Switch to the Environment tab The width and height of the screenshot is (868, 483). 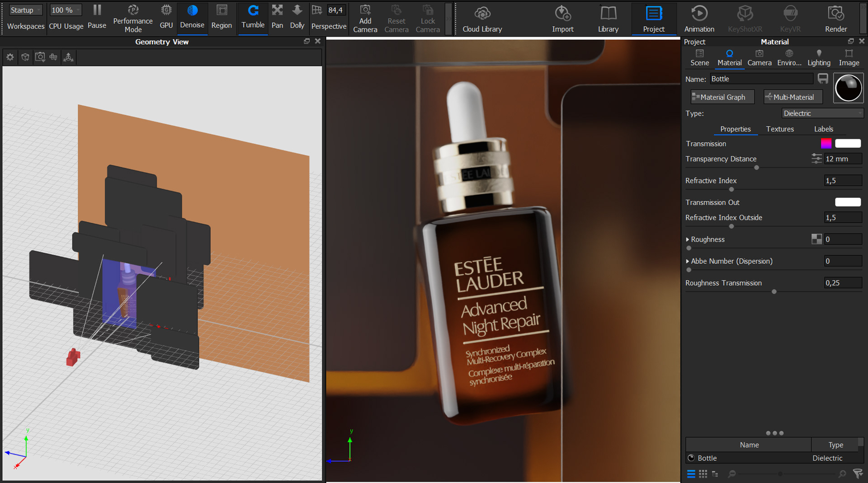tap(789, 58)
